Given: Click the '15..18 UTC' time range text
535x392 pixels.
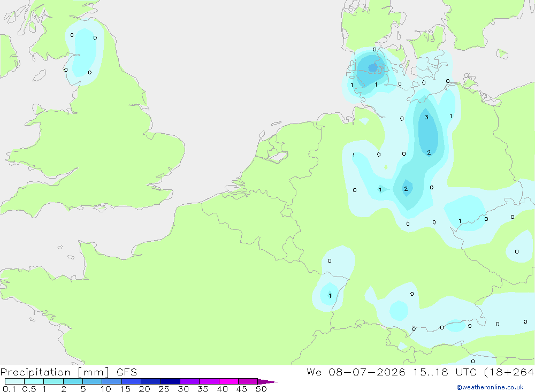Looking at the screenshot, I should [445, 372].
